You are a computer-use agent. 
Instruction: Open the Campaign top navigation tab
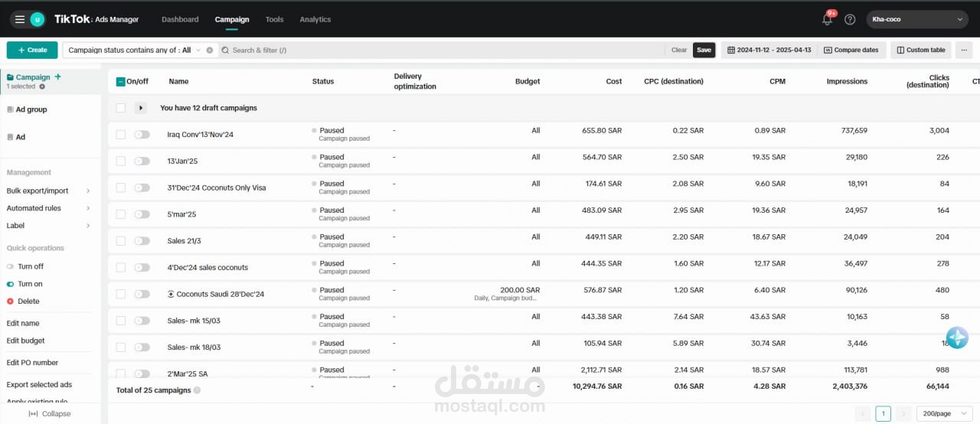(232, 19)
